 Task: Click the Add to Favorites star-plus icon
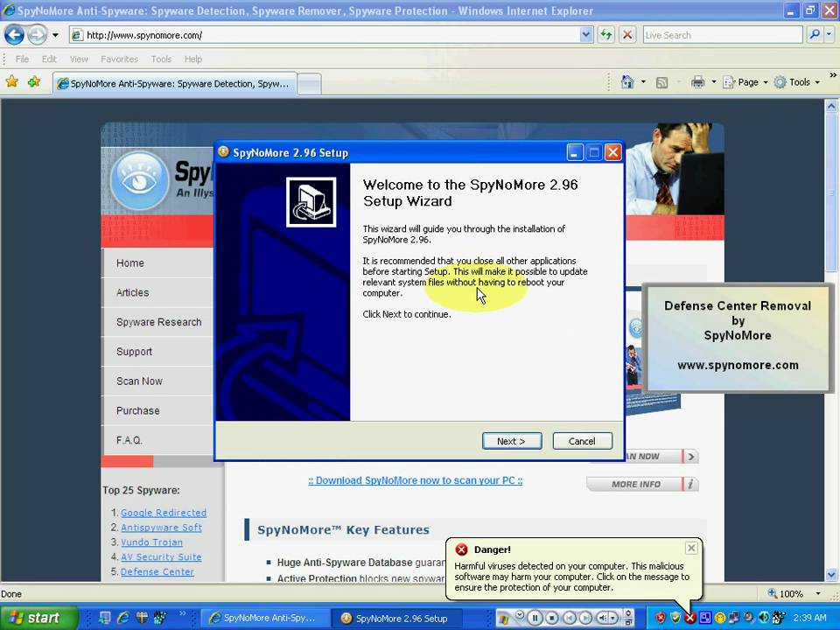[34, 81]
